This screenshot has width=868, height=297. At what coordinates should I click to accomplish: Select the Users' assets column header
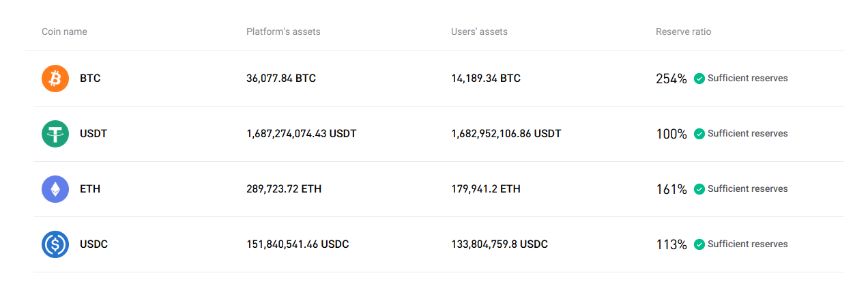[479, 31]
